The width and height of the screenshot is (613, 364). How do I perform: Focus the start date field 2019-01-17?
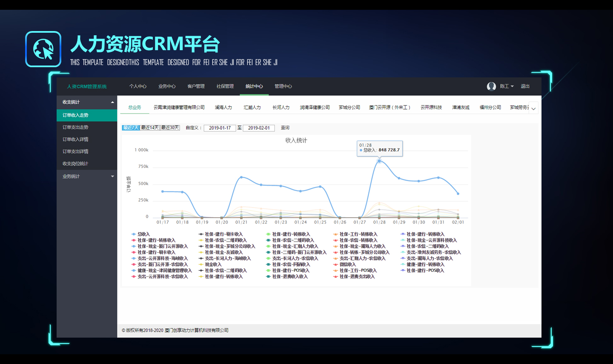click(x=220, y=128)
